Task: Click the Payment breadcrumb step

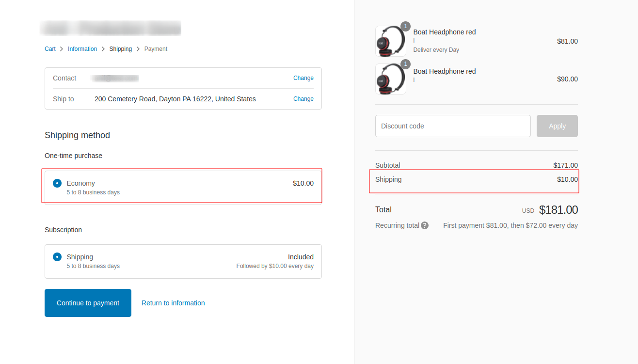Action: pos(156,49)
